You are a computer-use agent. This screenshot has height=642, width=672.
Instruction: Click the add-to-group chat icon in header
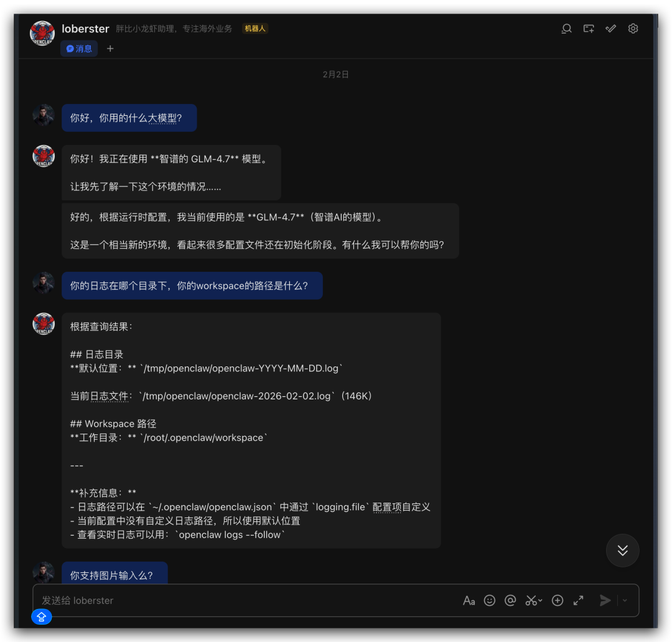(589, 29)
